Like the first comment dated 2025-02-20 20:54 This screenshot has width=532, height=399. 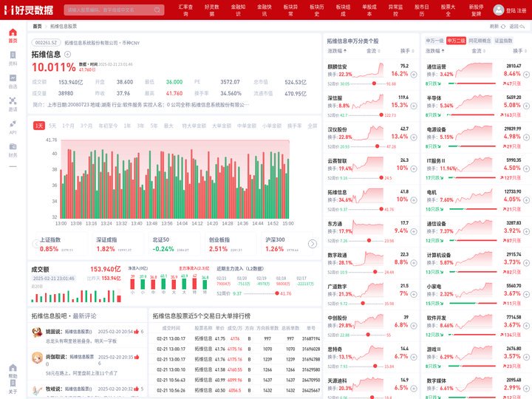pyautogui.click(x=137, y=332)
